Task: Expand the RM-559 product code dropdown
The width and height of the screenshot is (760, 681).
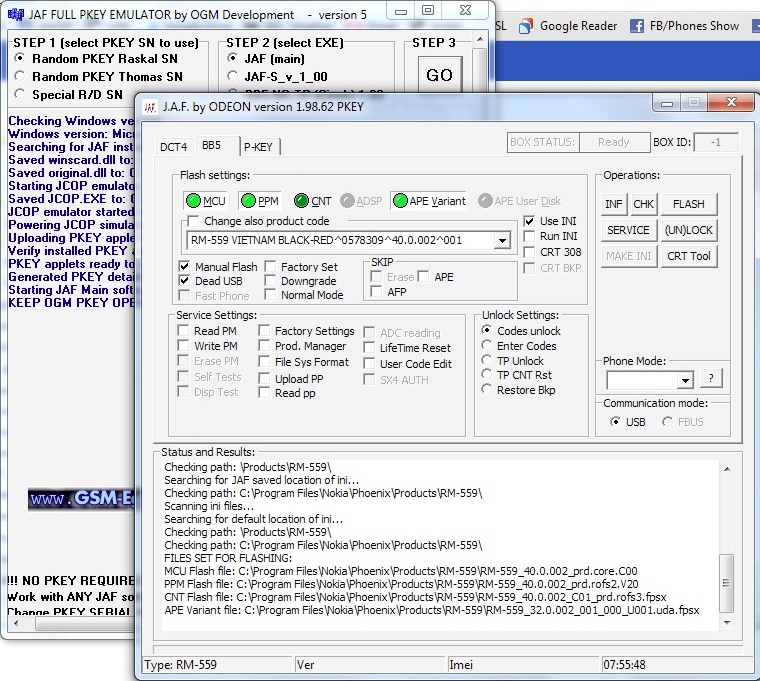Action: [502, 240]
